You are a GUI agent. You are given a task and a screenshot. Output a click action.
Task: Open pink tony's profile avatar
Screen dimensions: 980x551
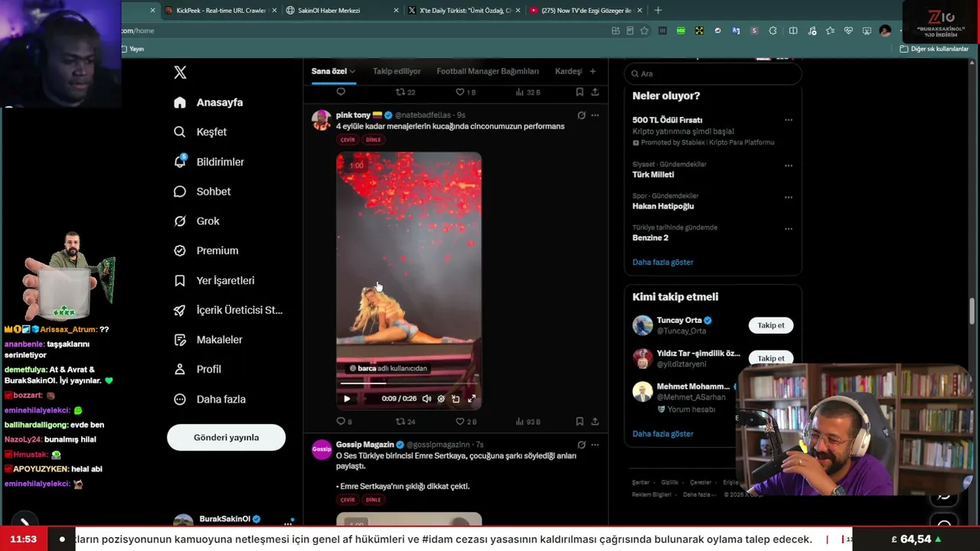tap(322, 120)
